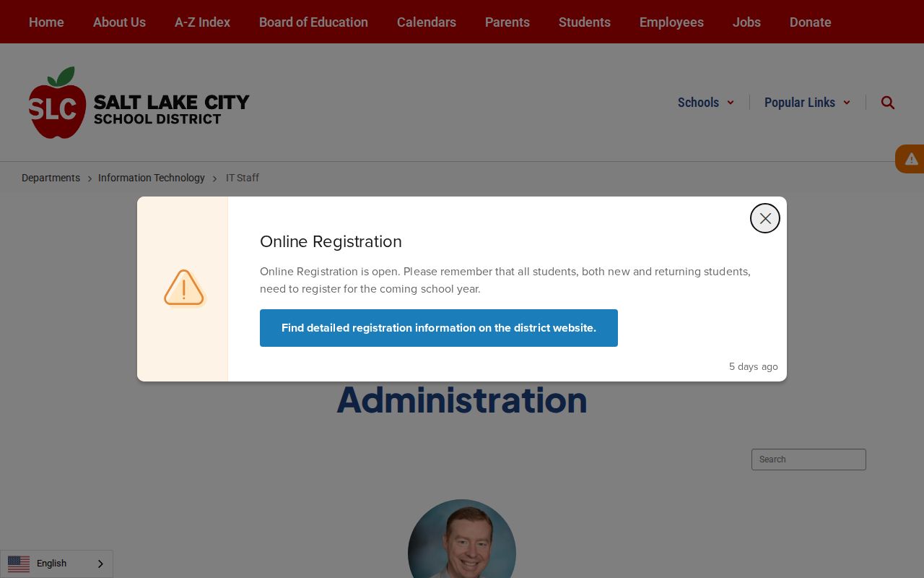Go to the Jobs page
Image resolution: width=924 pixels, height=578 pixels.
pos(746,22)
